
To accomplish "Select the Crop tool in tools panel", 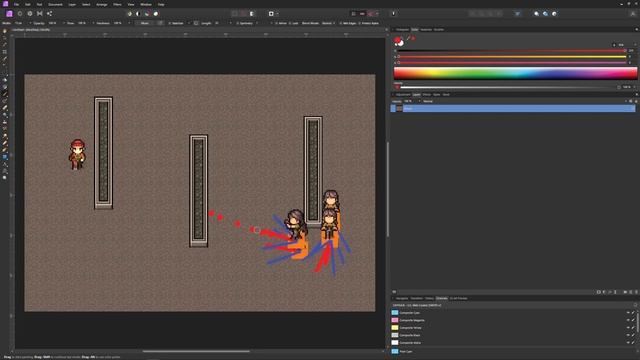I will (5, 52).
